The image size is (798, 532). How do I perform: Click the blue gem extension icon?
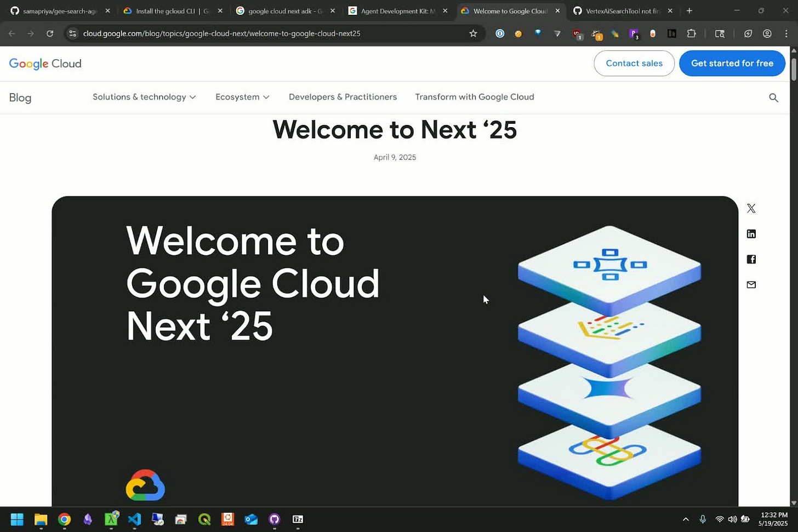point(538,33)
